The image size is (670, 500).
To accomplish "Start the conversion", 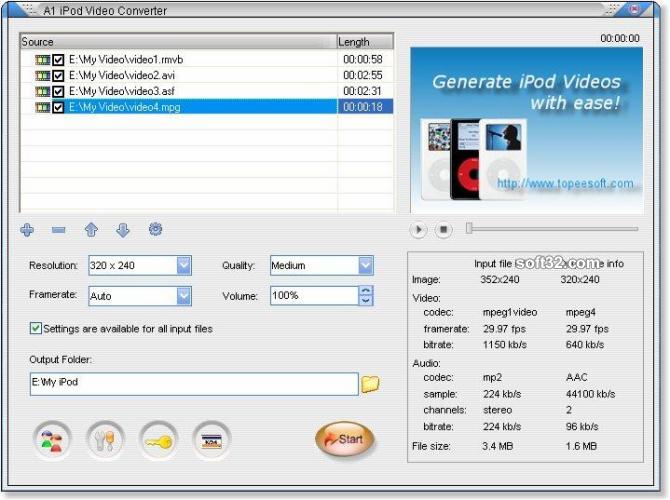I will 345,439.
